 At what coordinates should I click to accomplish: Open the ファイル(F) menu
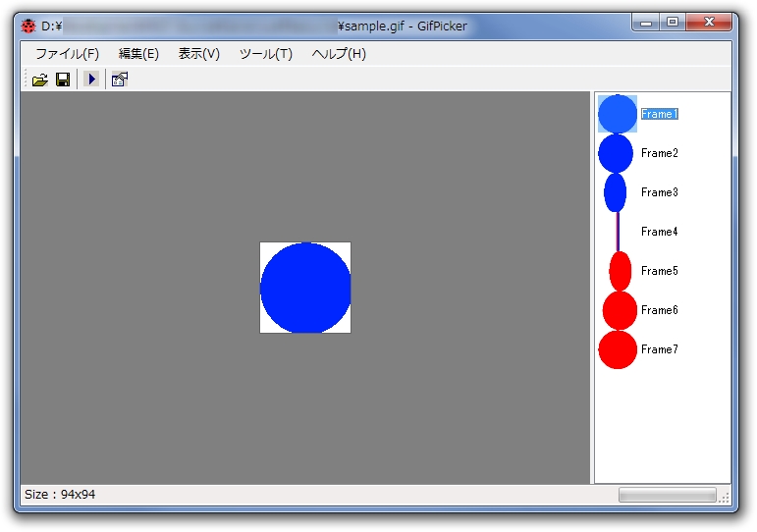pyautogui.click(x=67, y=54)
